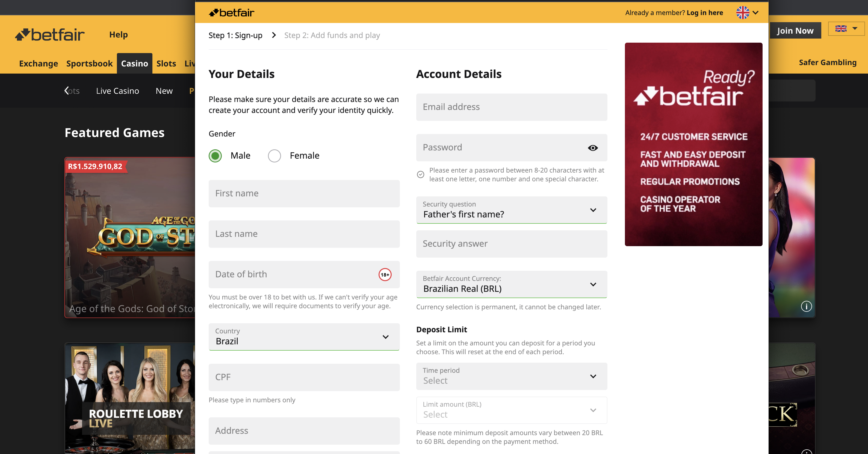Viewport: 868px width, 454px height.
Task: Click the main Betfair logo at top left
Action: pyautogui.click(x=50, y=35)
